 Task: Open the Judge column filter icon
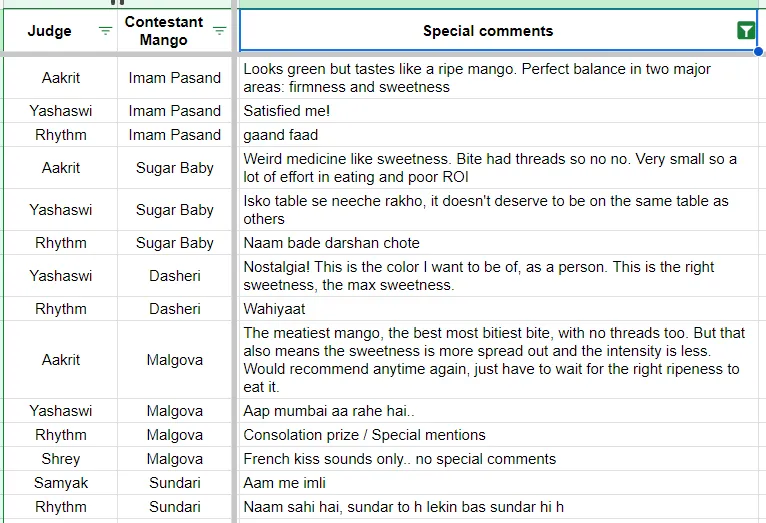pyautogui.click(x=106, y=31)
